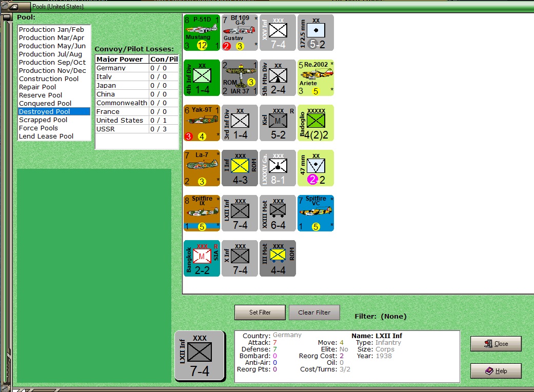The height and width of the screenshot is (392, 534).
Task: Open Production Nov/Dec pool
Action: 54,70
